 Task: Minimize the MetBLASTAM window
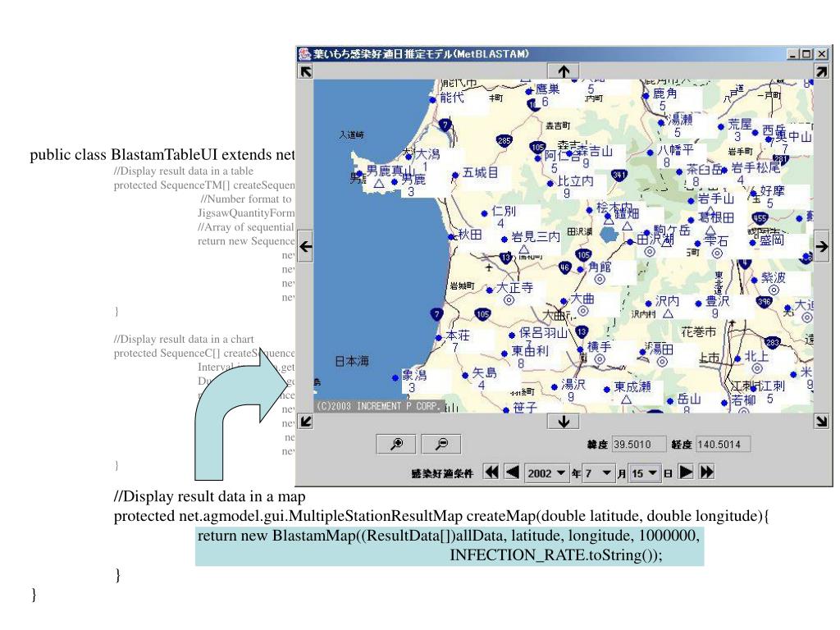coord(793,53)
